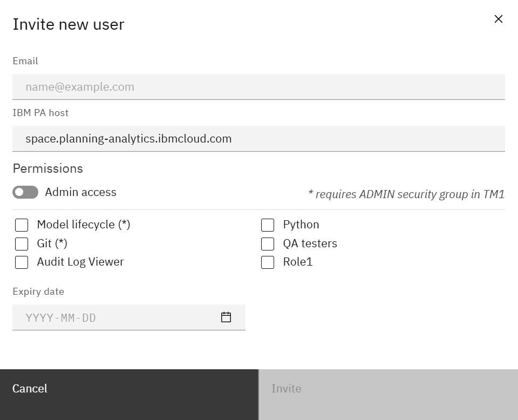518x420 pixels.
Task: Check the Model lifecycle permission
Action: [x=22, y=225]
